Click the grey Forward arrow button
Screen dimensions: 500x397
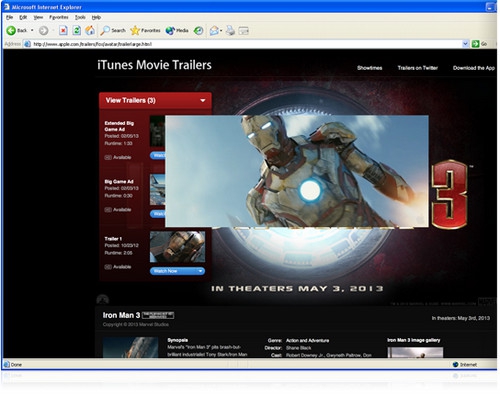point(43,31)
